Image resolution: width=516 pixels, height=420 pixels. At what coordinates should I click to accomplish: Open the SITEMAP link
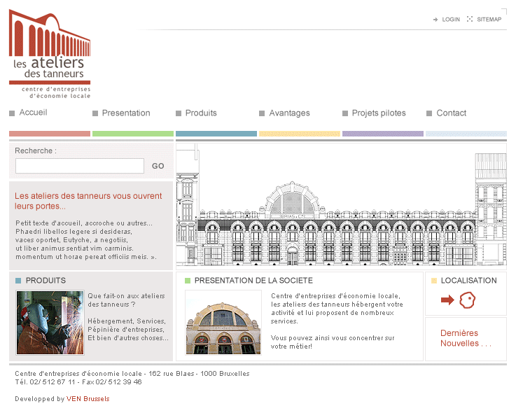(x=489, y=20)
